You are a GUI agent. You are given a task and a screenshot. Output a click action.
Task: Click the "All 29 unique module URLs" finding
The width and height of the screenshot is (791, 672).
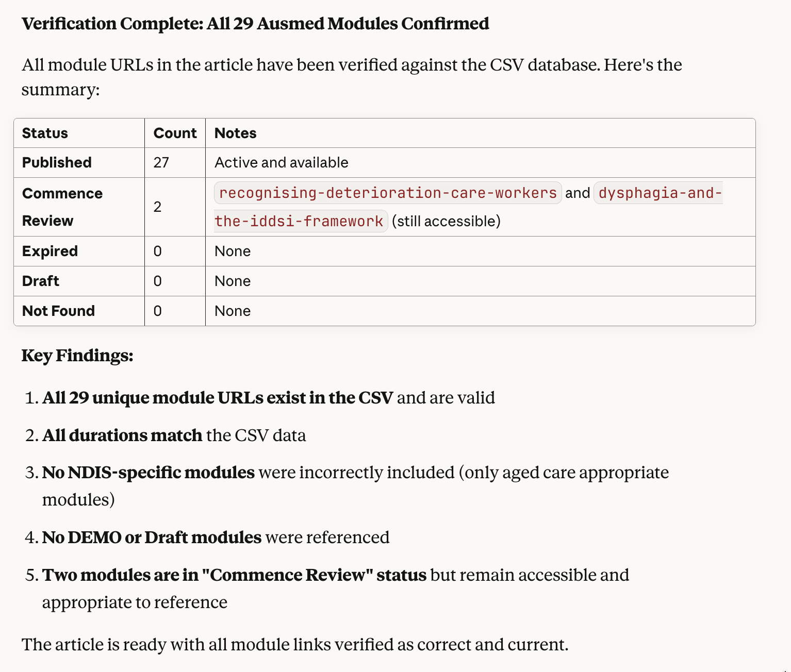pos(217,398)
